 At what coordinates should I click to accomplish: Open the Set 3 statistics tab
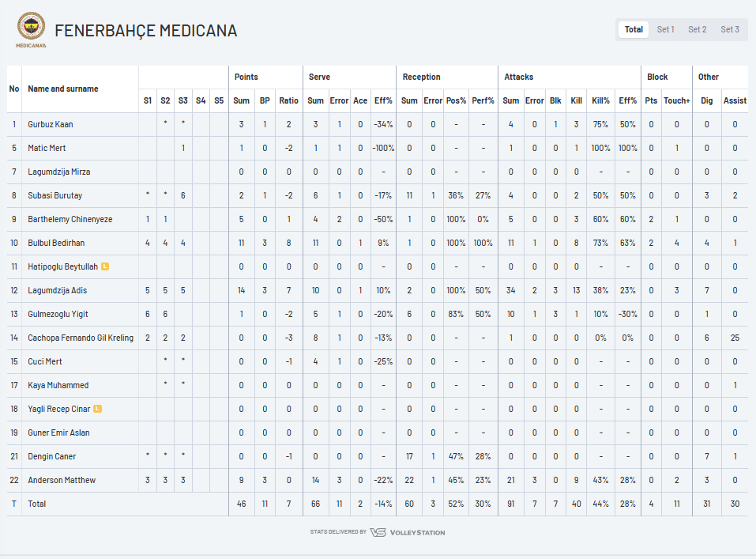(729, 29)
